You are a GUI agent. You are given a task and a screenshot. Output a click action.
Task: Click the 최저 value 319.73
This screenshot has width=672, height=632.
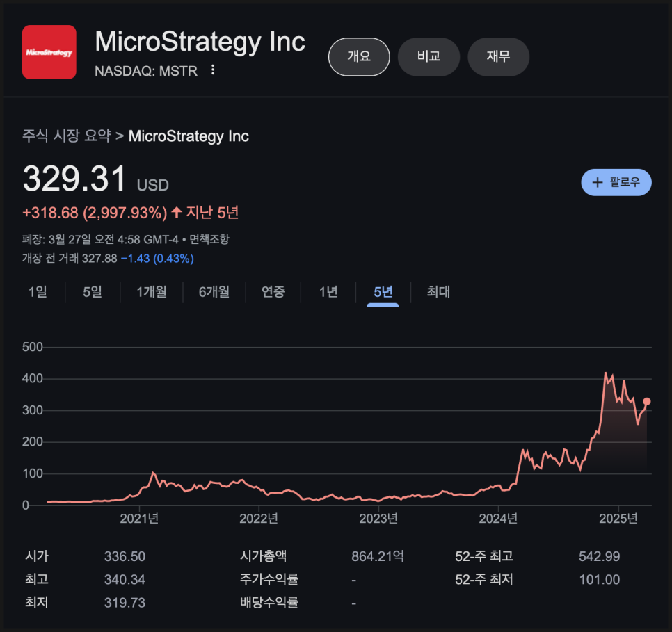(125, 603)
